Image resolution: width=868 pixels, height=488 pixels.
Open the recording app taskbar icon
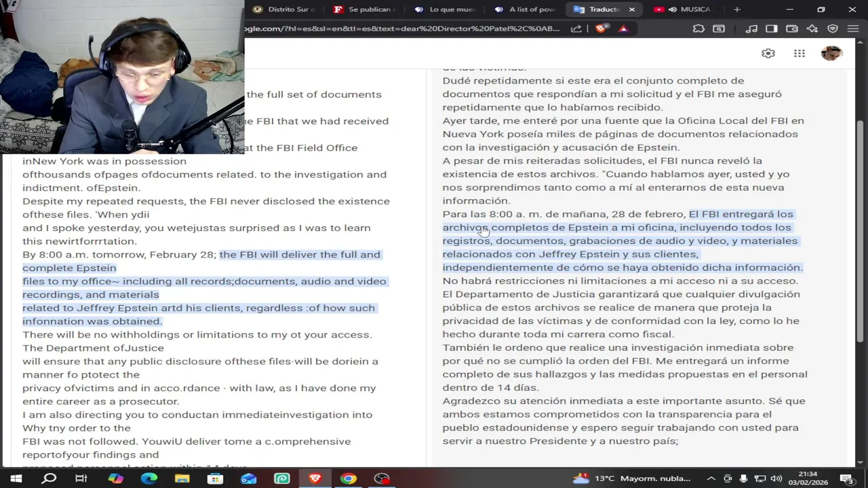381,479
